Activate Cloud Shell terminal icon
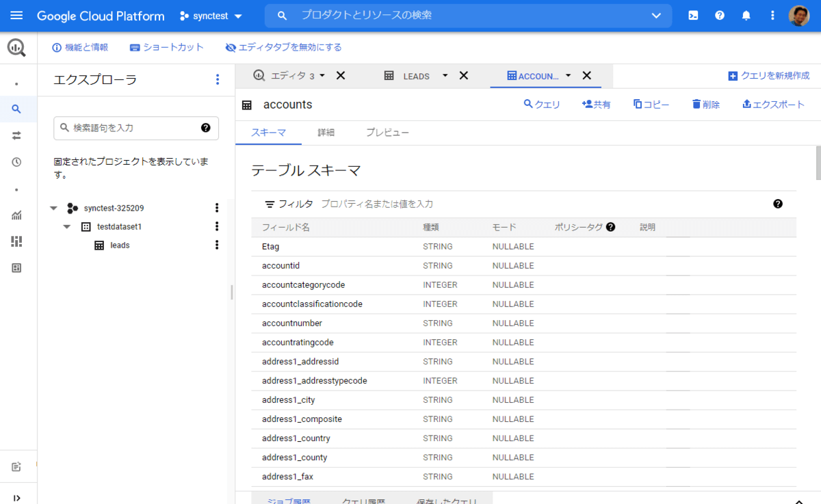The height and width of the screenshot is (504, 821). tap(693, 16)
